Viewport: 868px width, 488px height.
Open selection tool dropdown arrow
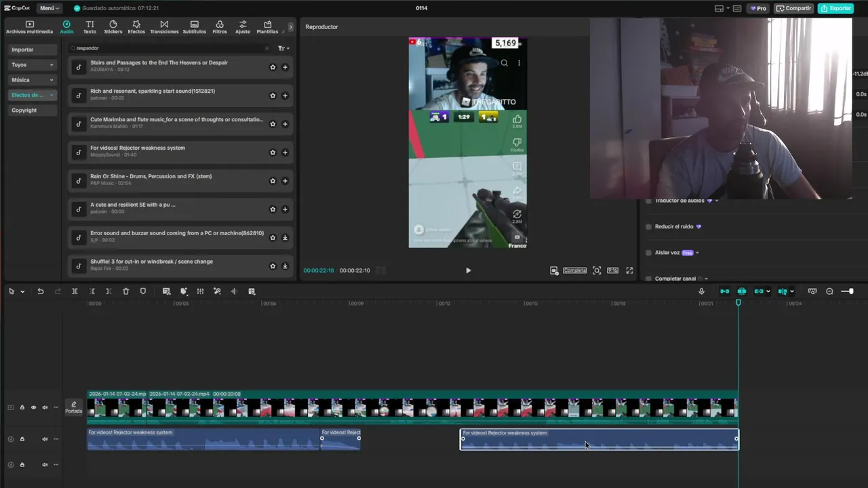22,291
